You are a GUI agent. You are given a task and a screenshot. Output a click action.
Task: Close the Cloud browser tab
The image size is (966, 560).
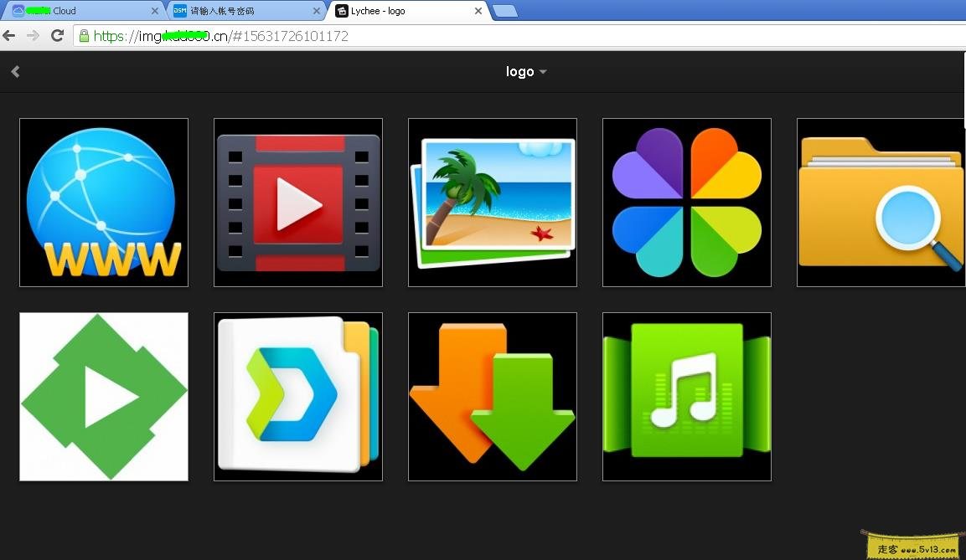[x=154, y=11]
